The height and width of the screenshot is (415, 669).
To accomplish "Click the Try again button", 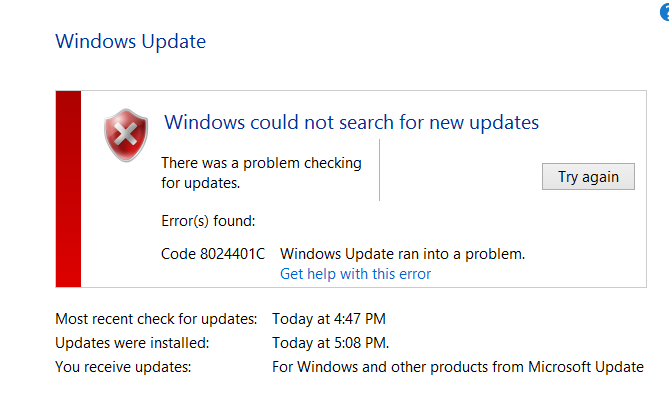I will 588,176.
